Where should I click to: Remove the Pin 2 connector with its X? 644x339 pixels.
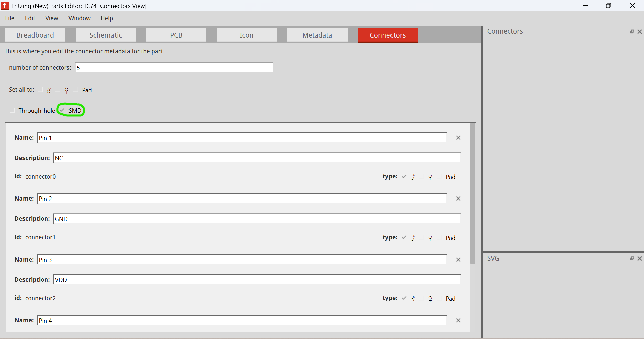point(458,199)
